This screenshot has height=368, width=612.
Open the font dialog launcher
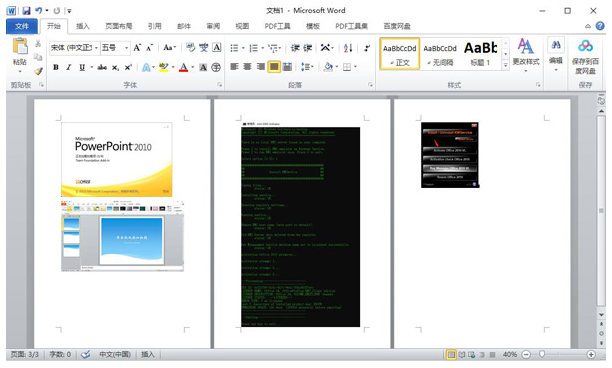[219, 85]
